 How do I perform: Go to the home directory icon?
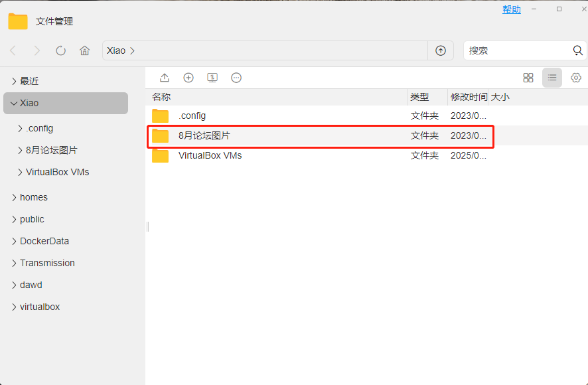[x=85, y=50]
